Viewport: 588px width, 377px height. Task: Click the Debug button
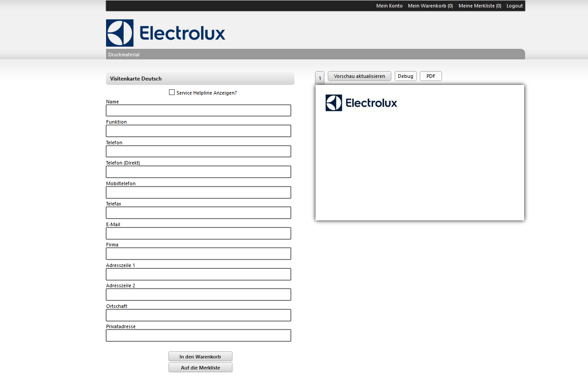pos(405,76)
